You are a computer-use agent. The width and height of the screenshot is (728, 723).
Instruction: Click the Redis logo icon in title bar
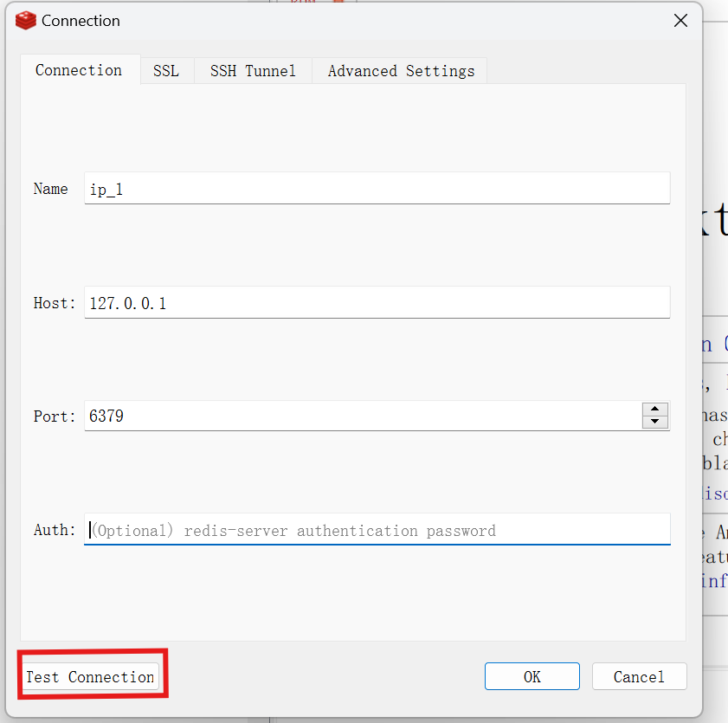[24, 20]
